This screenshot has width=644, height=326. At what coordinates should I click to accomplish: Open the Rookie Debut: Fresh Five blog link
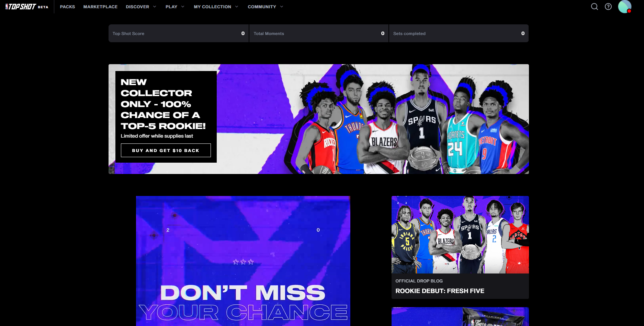[440, 291]
